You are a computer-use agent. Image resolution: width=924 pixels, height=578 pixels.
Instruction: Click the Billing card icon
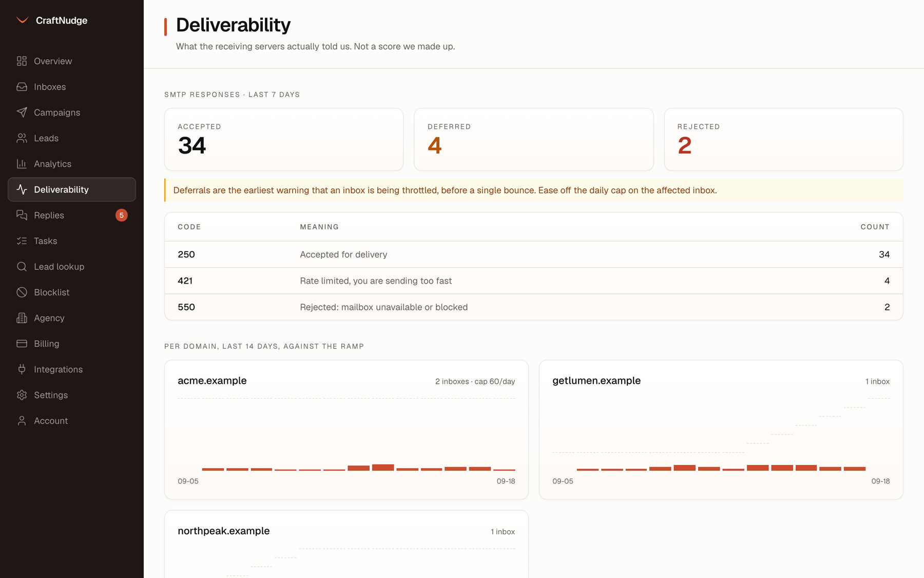tap(22, 344)
